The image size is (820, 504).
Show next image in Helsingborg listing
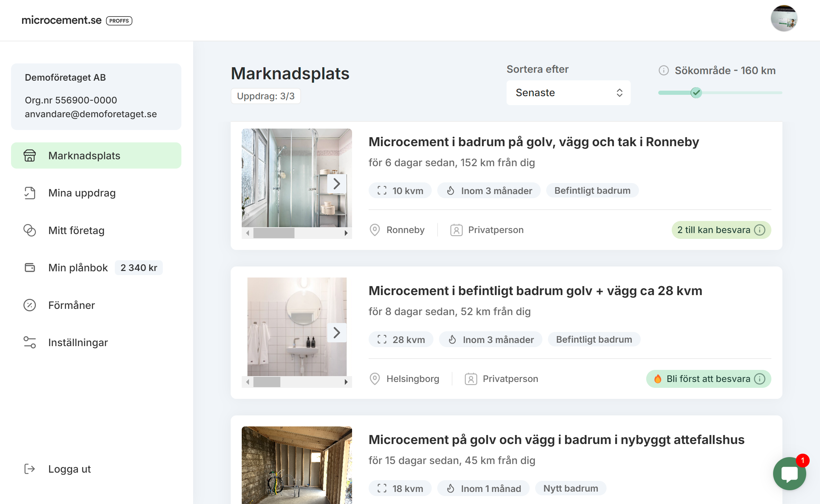pos(337,333)
